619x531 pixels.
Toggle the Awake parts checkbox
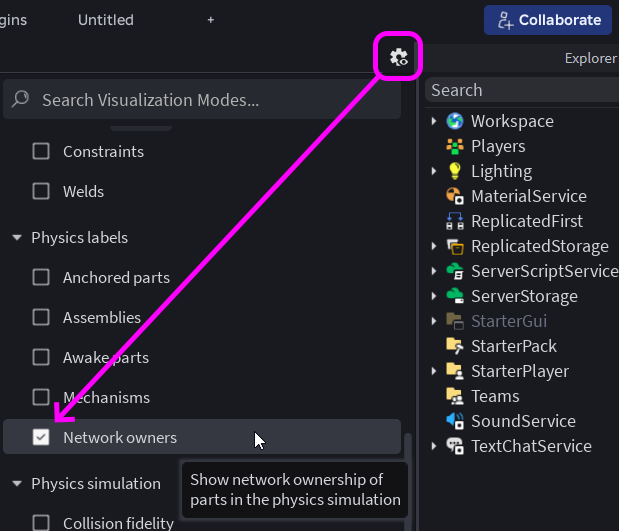tap(41, 357)
